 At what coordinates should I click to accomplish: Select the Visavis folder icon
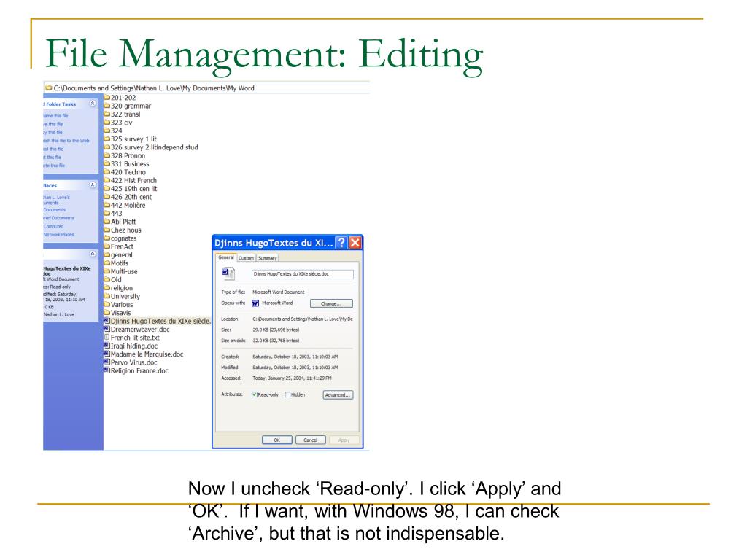[107, 313]
